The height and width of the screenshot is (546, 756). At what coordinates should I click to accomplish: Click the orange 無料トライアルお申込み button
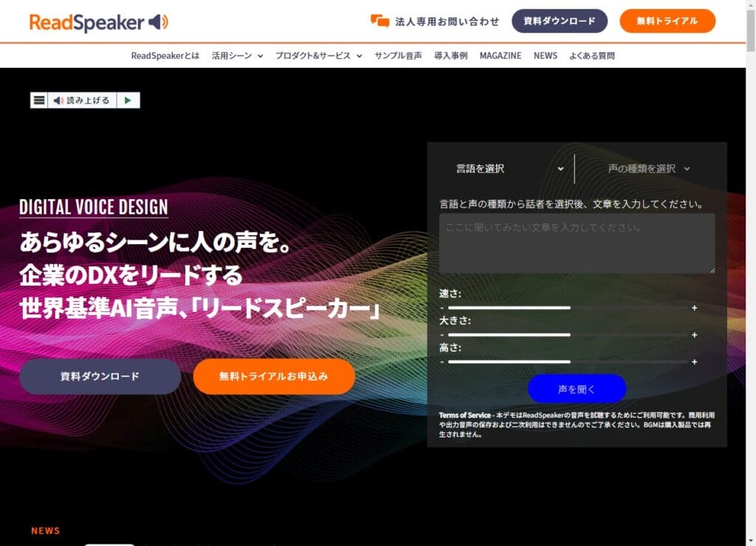pos(274,376)
